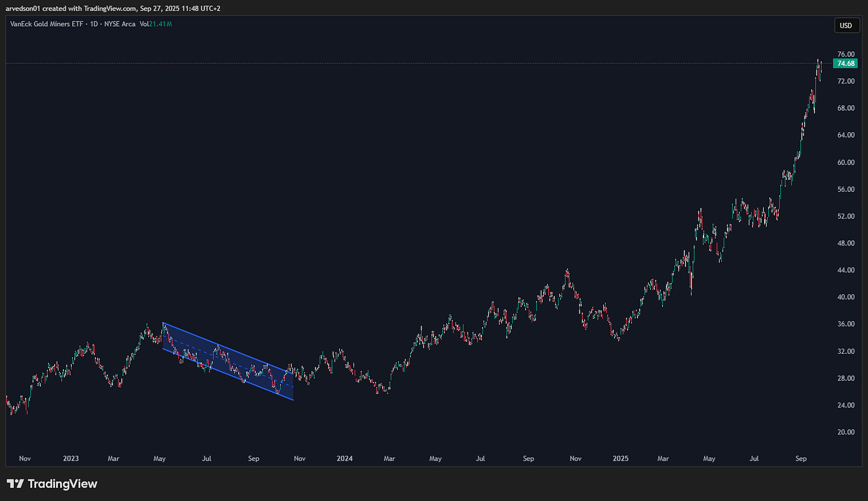Image resolution: width=868 pixels, height=501 pixels.
Task: Select the 74.68 current price label
Action: [846, 63]
